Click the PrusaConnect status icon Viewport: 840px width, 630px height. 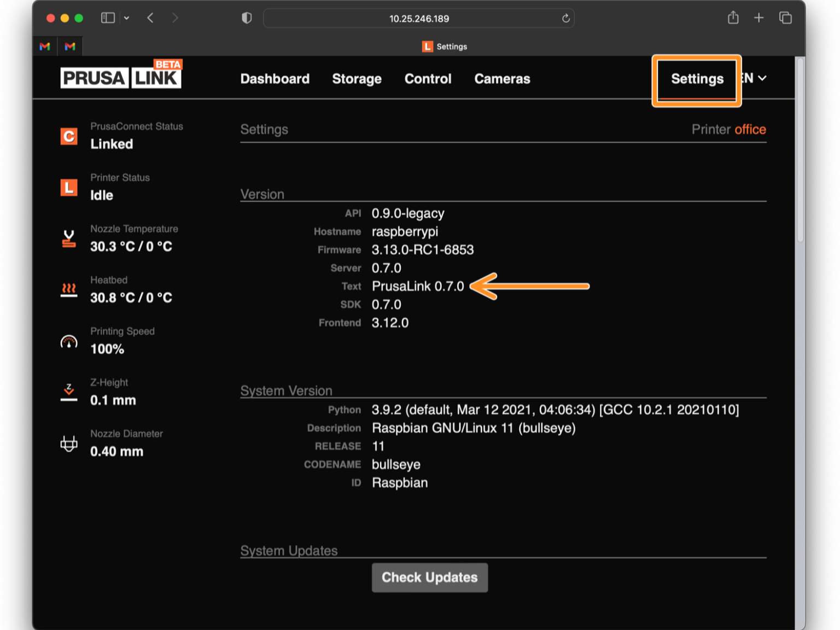click(69, 136)
